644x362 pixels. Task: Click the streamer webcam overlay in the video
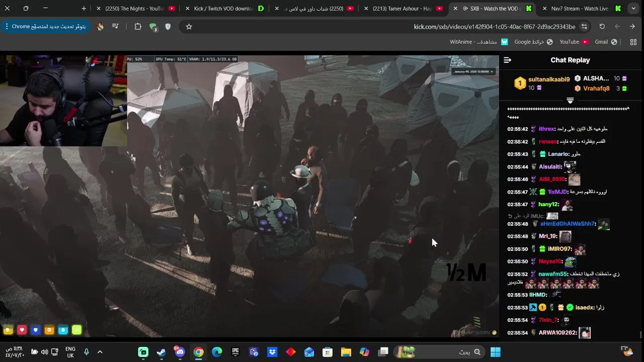tap(63, 101)
